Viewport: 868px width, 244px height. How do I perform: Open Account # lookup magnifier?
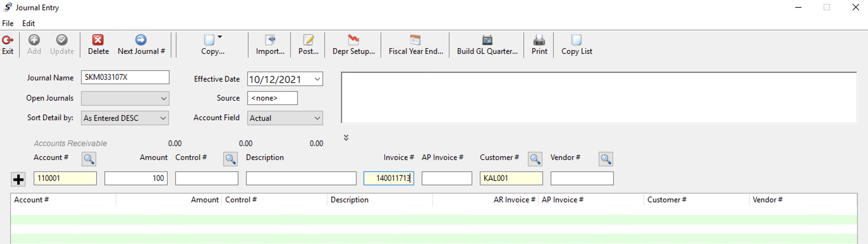pyautogui.click(x=89, y=159)
